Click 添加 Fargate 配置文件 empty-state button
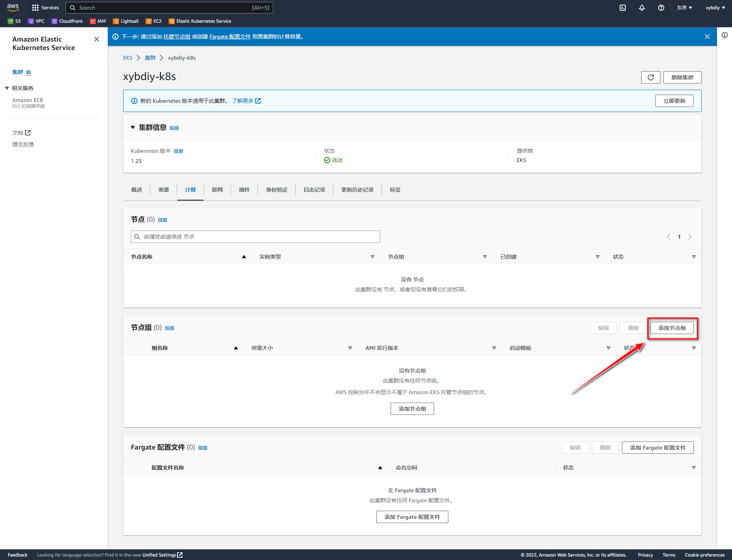The height and width of the screenshot is (560, 732). click(x=412, y=517)
